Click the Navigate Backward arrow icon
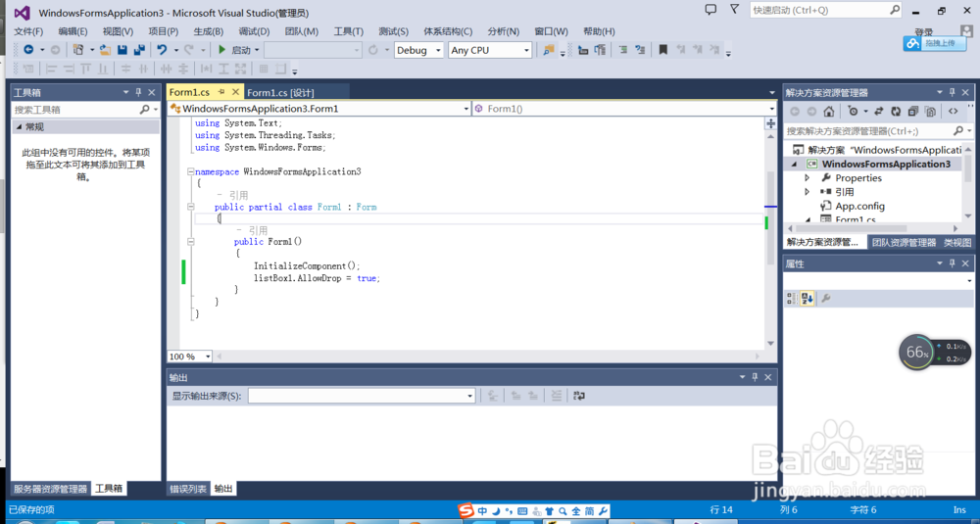 [28, 50]
